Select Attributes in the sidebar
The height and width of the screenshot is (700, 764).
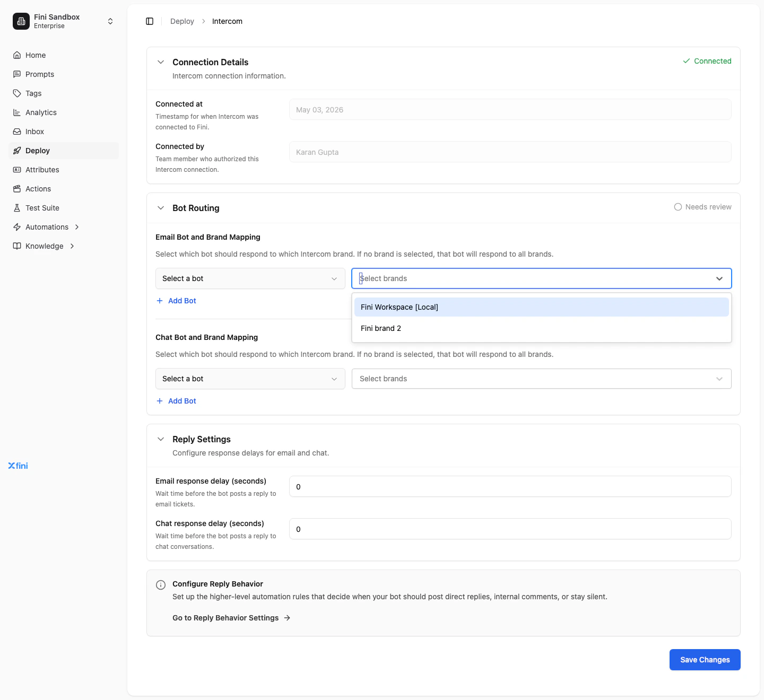64,170
